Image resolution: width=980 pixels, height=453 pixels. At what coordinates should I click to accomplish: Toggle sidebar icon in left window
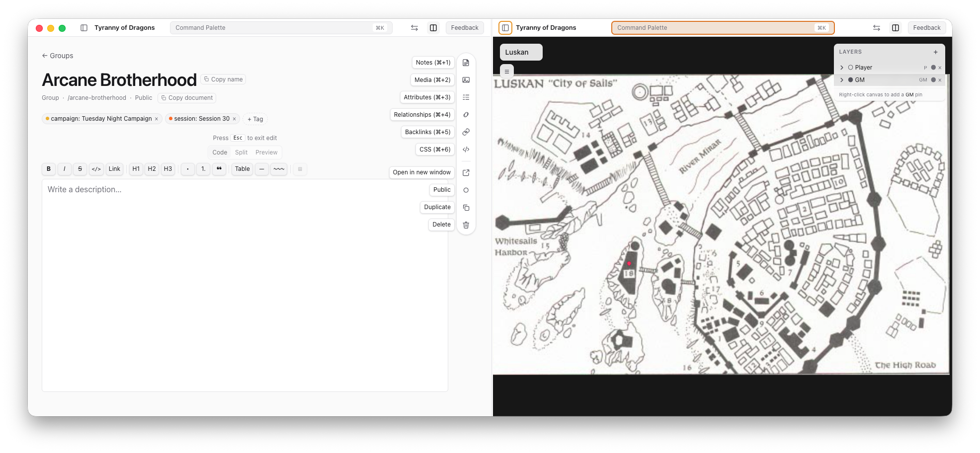(x=84, y=28)
